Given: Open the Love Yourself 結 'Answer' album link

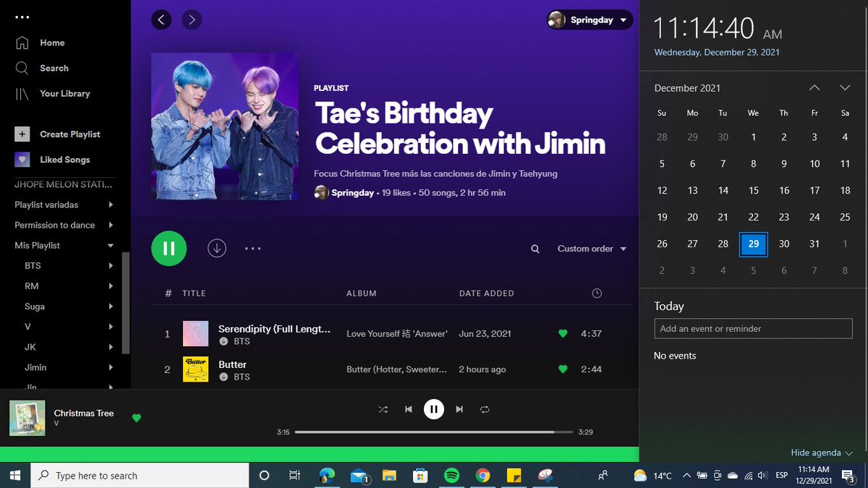Looking at the screenshot, I should coord(397,333).
